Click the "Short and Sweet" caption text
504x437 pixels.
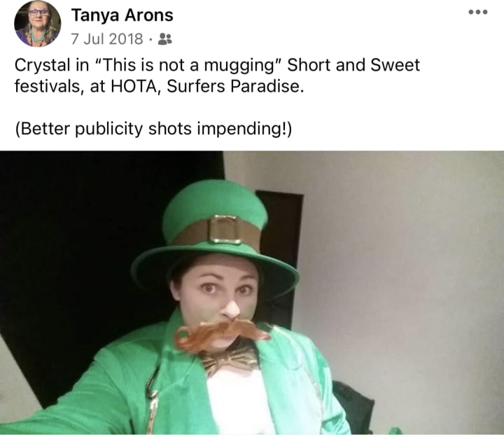click(353, 65)
